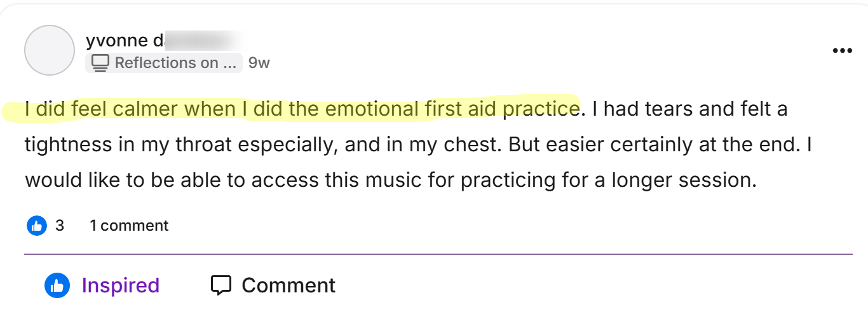Viewport: 868px width, 314px height.
Task: Click the speech bubble Comment icon
Action: (x=220, y=285)
